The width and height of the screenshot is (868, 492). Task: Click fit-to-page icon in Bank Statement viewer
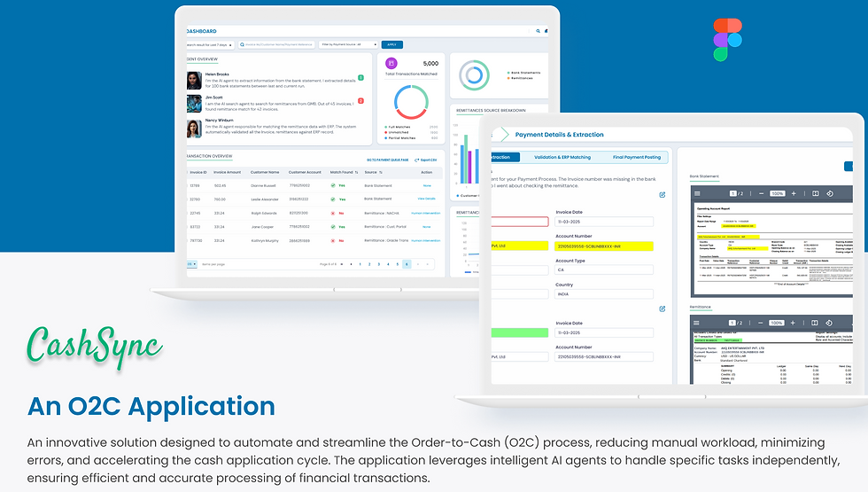[x=816, y=193]
